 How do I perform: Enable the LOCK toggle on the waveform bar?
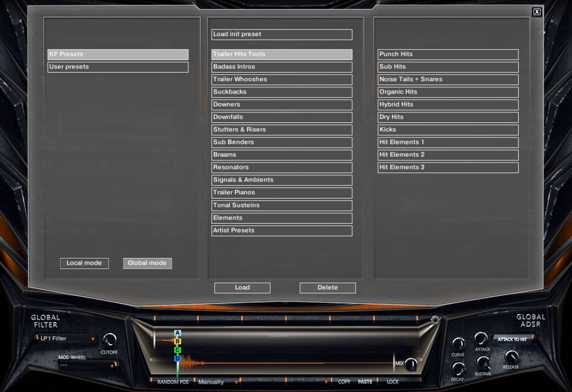coord(391,382)
